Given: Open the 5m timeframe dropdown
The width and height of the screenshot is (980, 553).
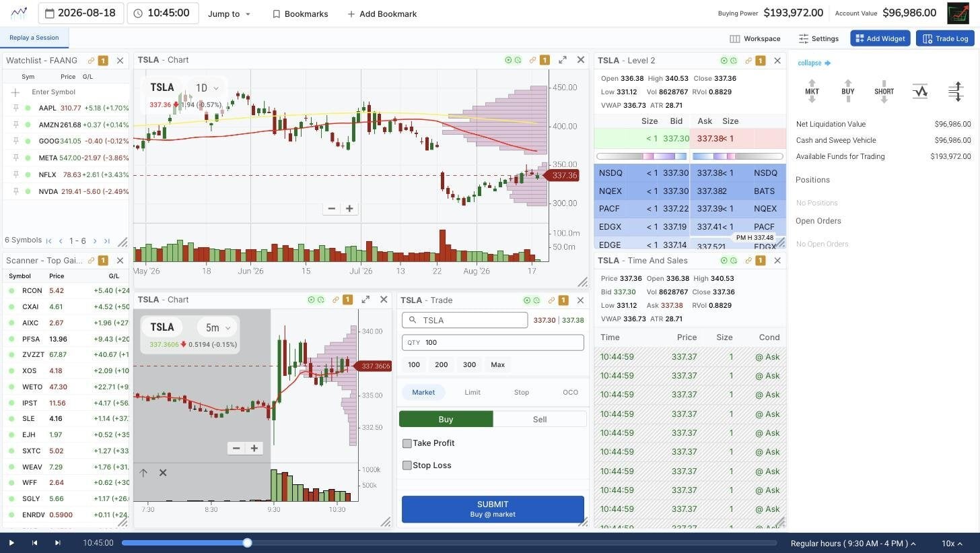Looking at the screenshot, I should click(218, 327).
